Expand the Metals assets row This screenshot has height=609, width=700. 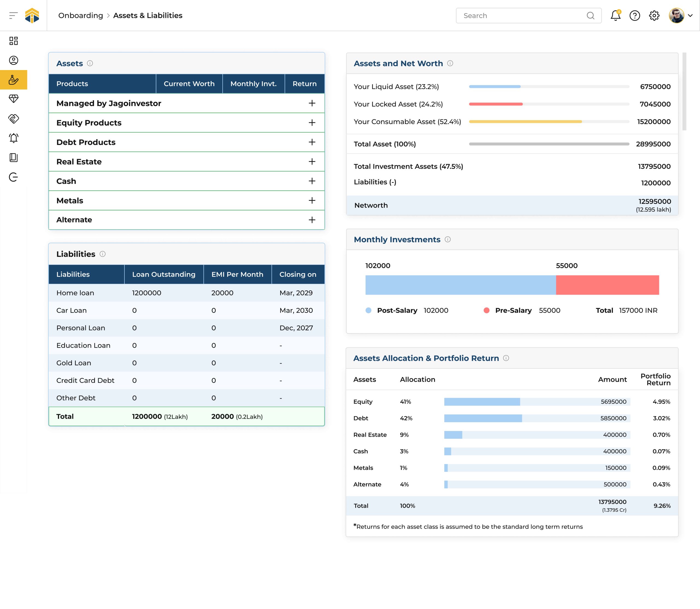[x=312, y=201]
